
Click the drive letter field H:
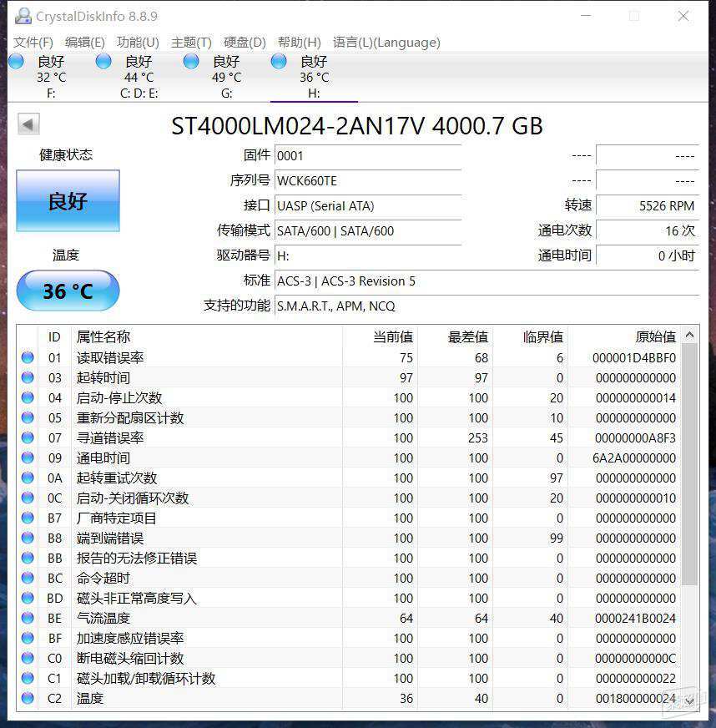pos(368,256)
